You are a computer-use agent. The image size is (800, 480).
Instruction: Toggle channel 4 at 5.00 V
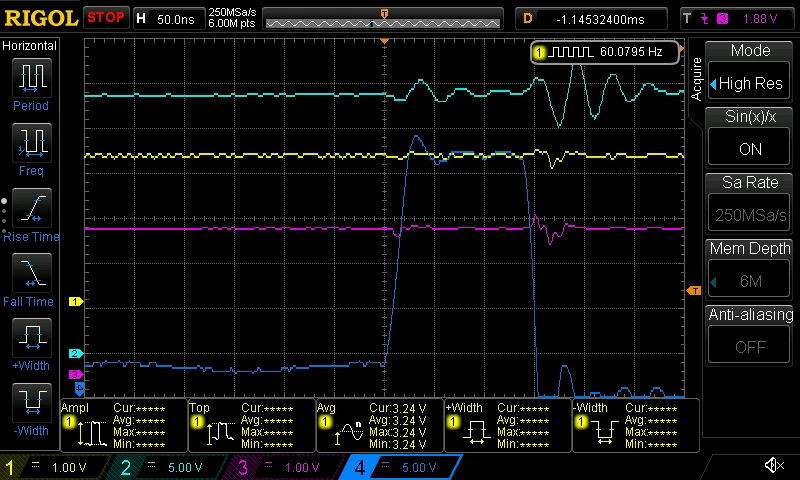click(x=399, y=467)
